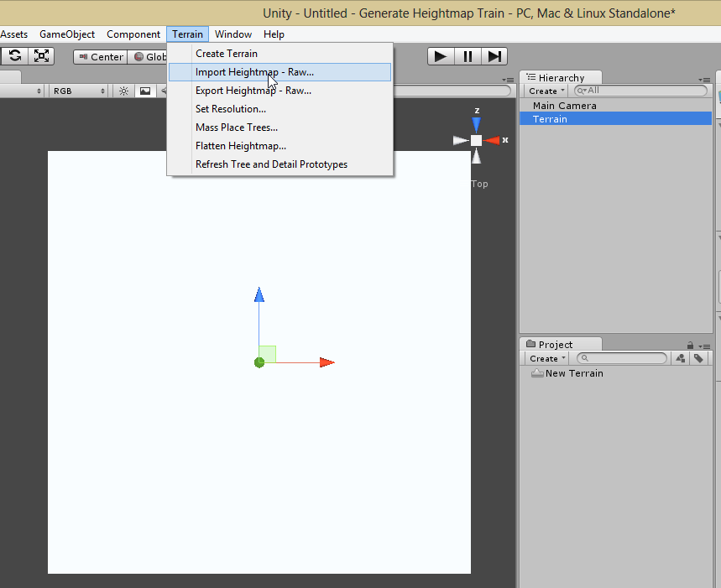The height and width of the screenshot is (588, 721).
Task: Select the Scale tool in toolbar
Action: [x=41, y=56]
